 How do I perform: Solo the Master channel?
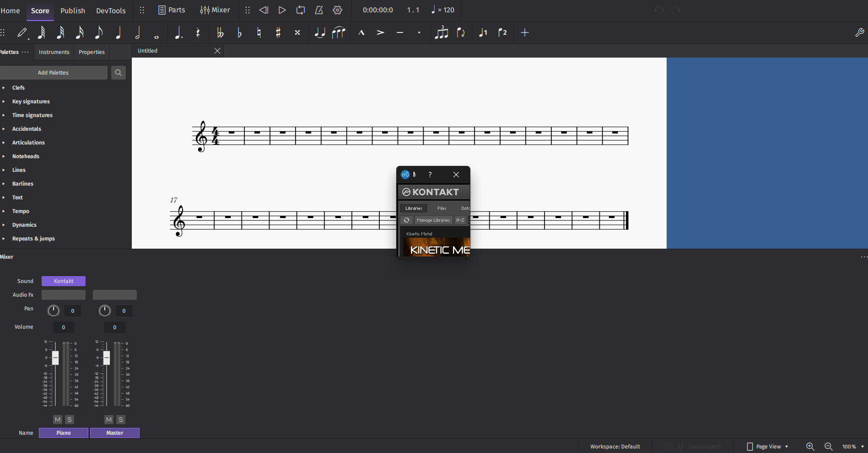point(121,419)
